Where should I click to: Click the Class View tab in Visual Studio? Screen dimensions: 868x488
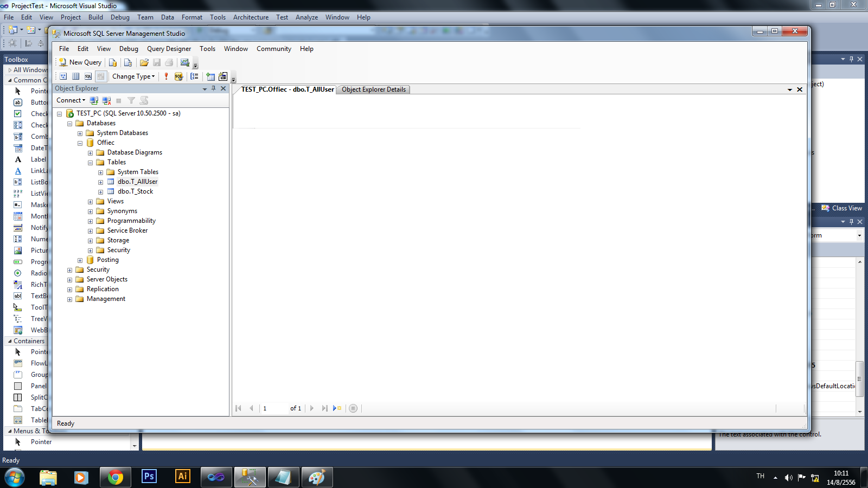click(x=842, y=208)
